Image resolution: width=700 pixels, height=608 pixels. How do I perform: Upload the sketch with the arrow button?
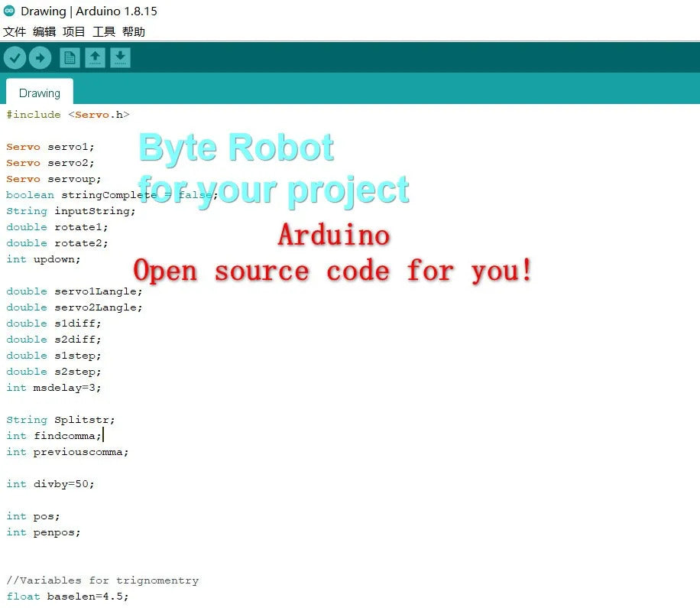40,57
